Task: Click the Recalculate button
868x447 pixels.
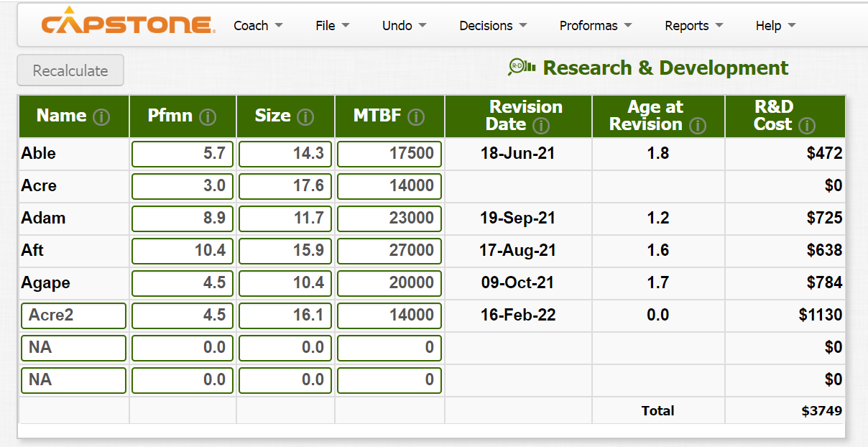Action: point(70,70)
